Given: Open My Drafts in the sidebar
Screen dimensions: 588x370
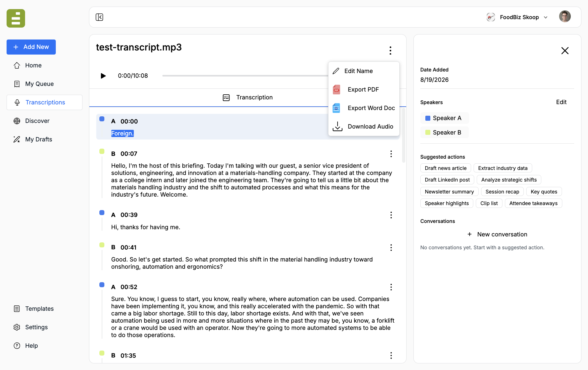Looking at the screenshot, I should 45,139.
